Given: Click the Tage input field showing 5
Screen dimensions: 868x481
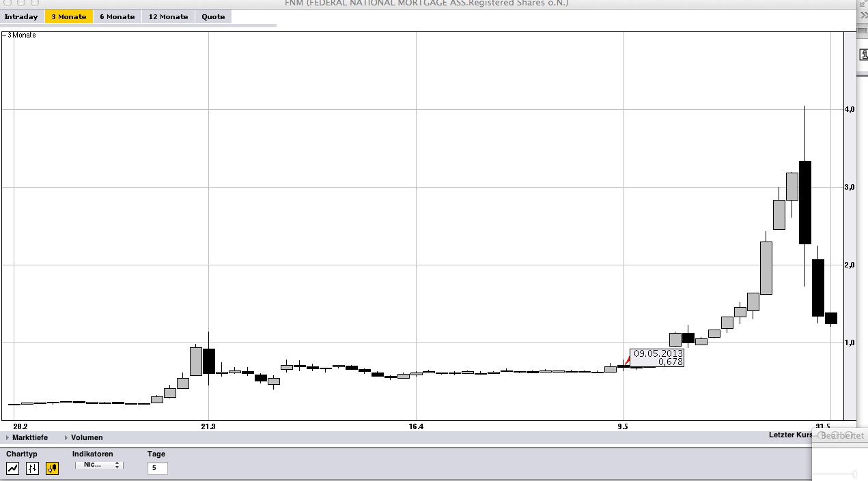Looking at the screenshot, I should (x=157, y=468).
